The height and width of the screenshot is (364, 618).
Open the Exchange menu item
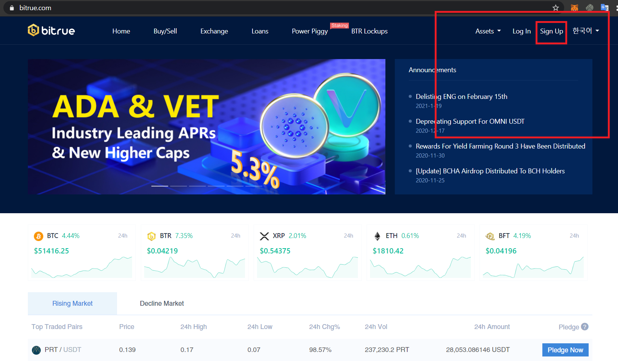pos(214,31)
